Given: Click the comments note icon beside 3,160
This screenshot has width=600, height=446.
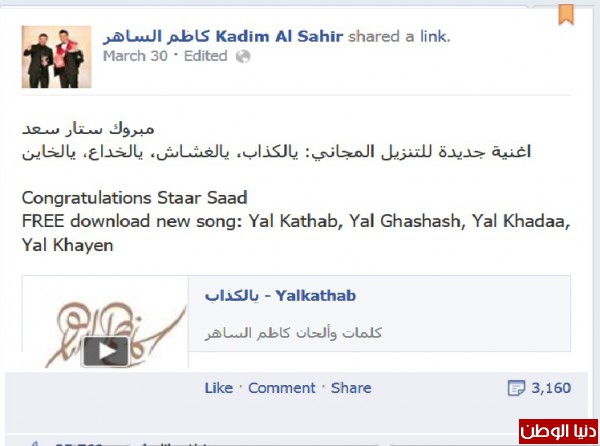Looking at the screenshot, I should coord(516,388).
